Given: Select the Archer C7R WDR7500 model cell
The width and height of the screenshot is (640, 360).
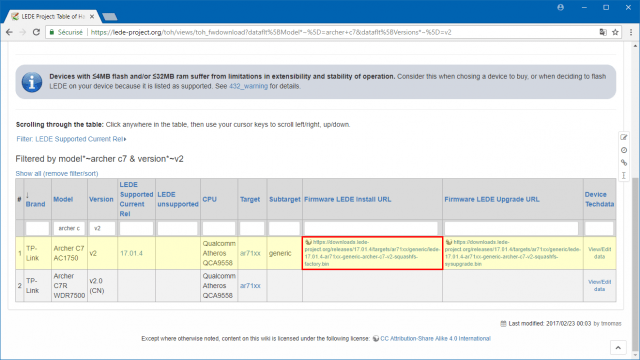Looking at the screenshot, I should coord(69,286).
